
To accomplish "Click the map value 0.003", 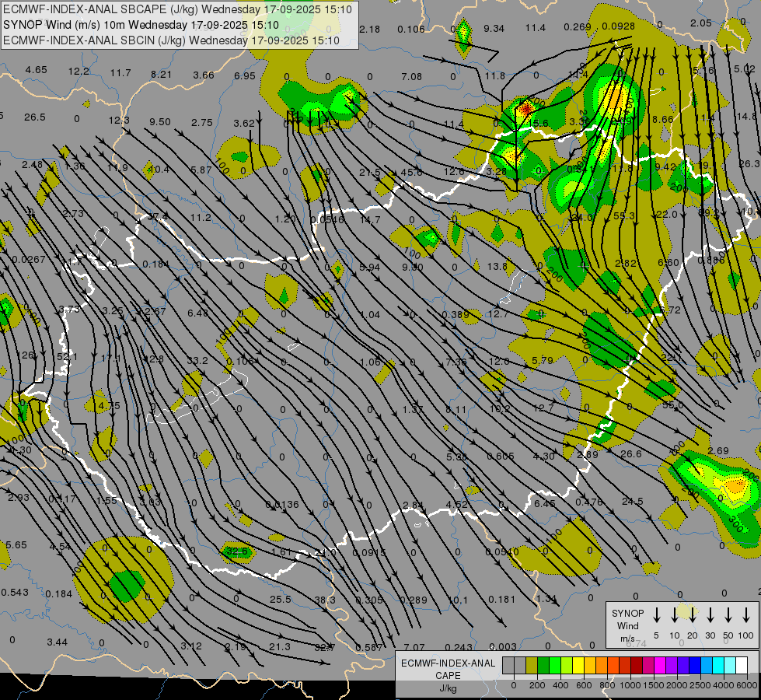I will [503, 646].
